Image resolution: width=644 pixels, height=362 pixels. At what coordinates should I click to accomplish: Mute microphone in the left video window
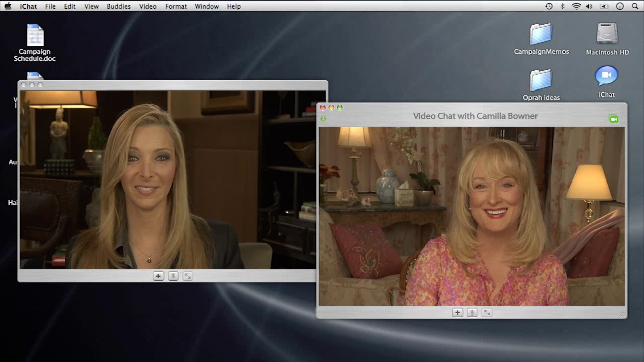pos(173,276)
